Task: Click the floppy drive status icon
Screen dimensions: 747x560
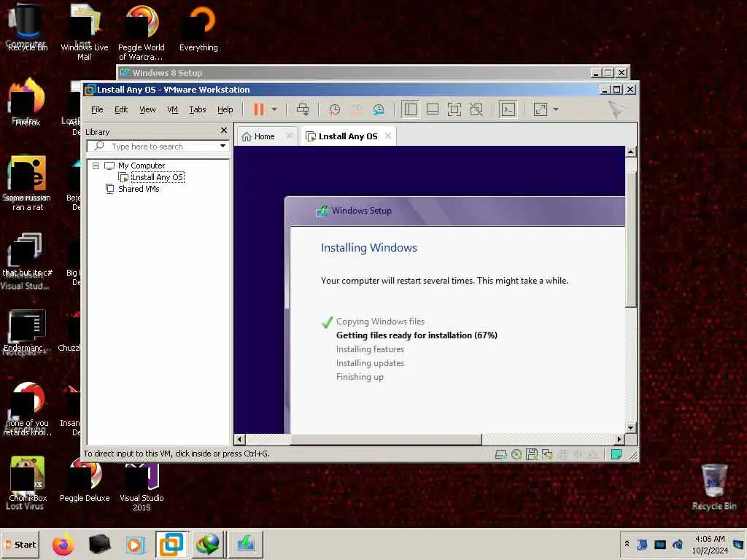Action: (532, 455)
